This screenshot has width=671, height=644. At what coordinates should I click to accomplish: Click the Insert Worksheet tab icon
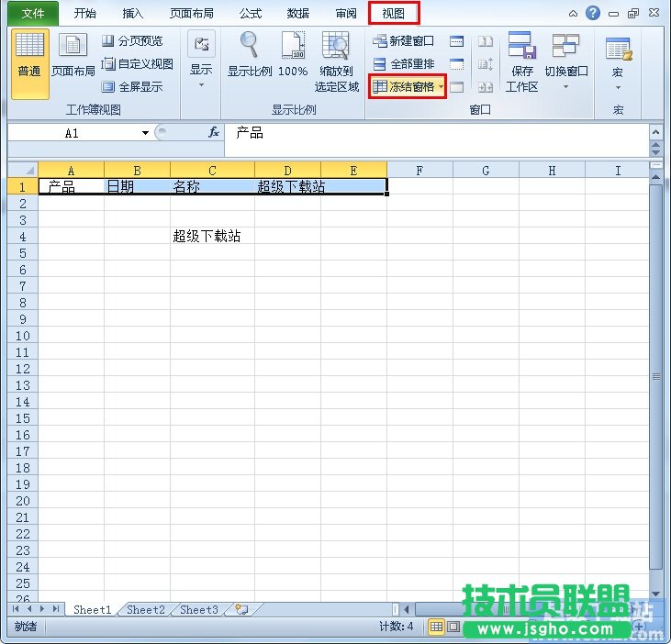[241, 609]
